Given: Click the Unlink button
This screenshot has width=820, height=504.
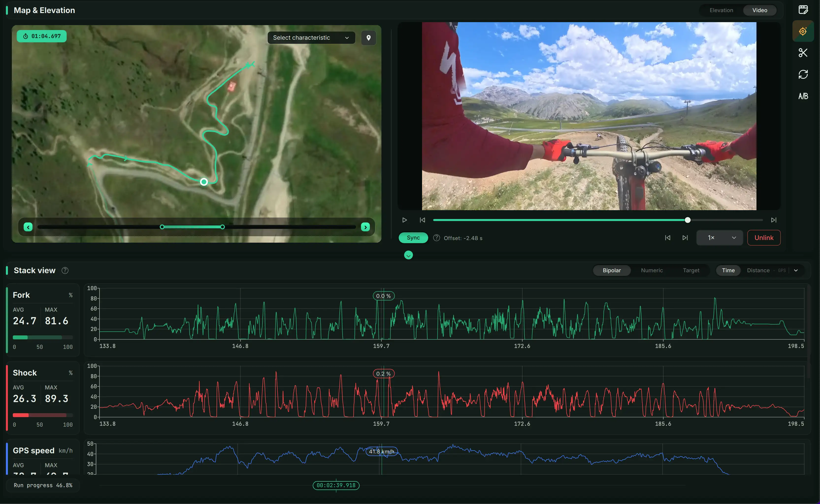Looking at the screenshot, I should point(764,238).
